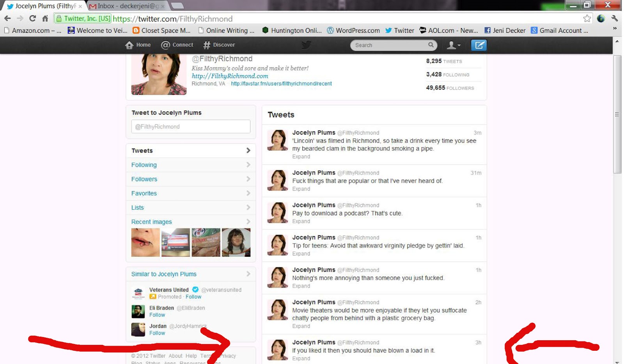Go back with the browser back arrow
624x364 pixels.
coord(7,18)
